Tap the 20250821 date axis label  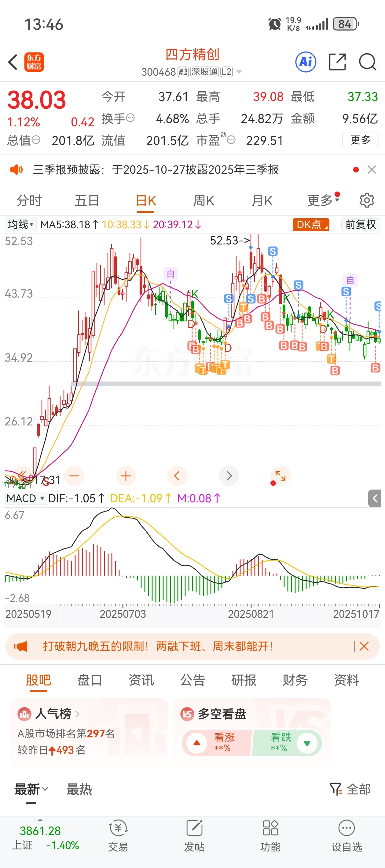click(251, 613)
